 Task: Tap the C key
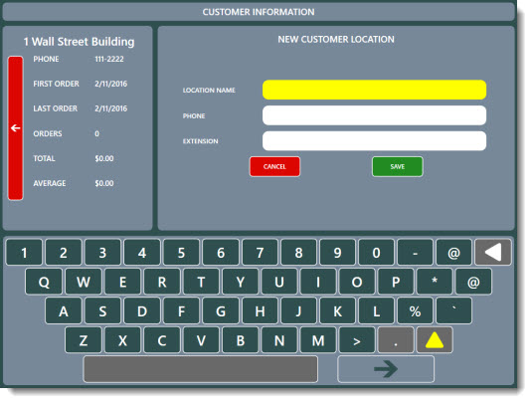[162, 340]
